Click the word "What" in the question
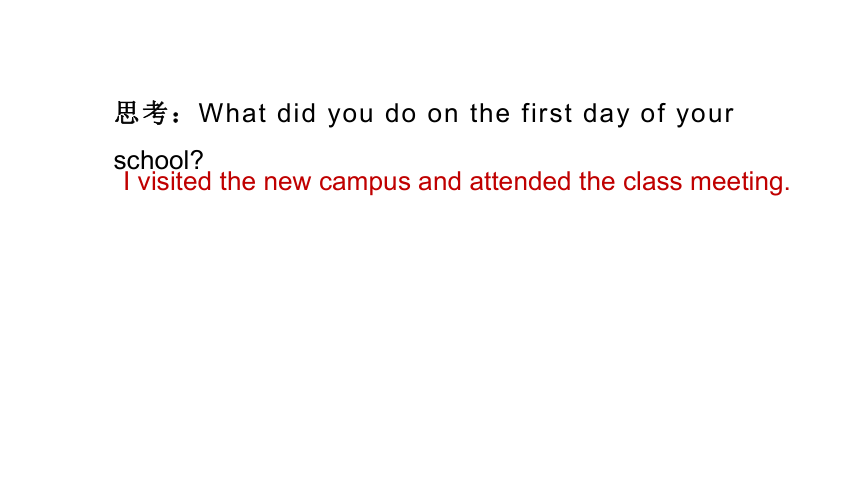The height and width of the screenshot is (484, 860). click(x=233, y=114)
